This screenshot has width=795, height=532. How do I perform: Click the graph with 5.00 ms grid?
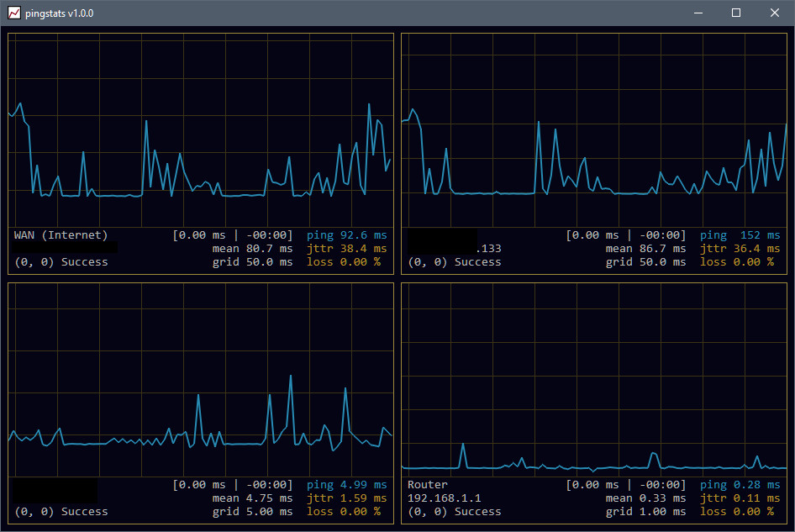(201, 380)
